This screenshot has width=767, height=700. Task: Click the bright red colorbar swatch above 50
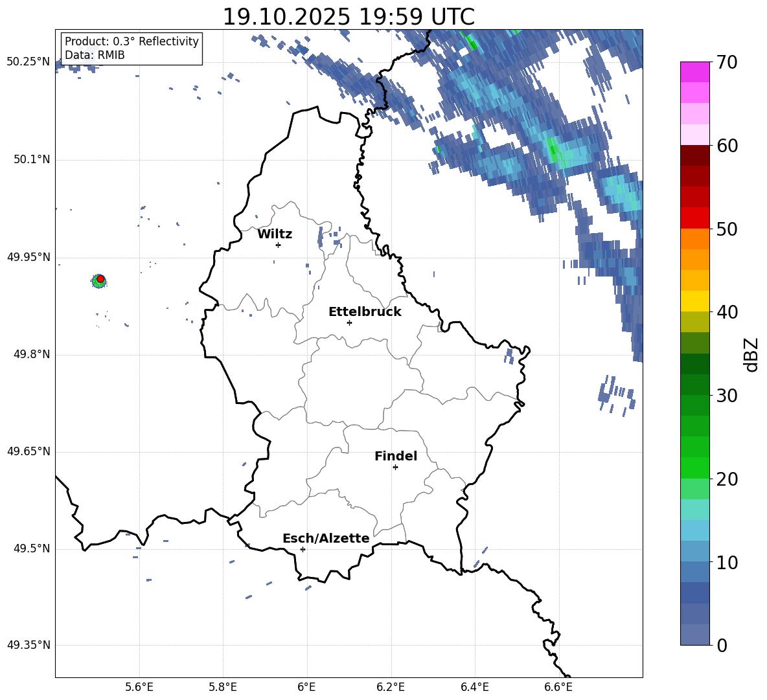[x=694, y=218]
